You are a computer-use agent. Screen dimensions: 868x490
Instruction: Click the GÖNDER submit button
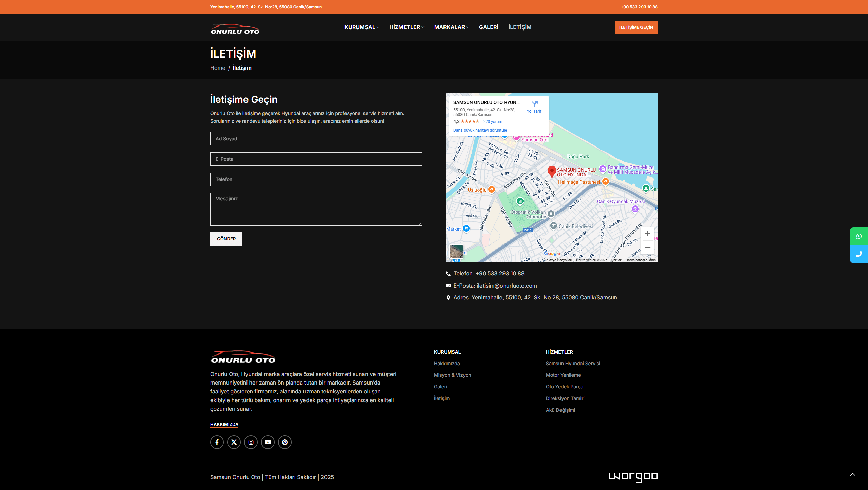[x=226, y=239]
